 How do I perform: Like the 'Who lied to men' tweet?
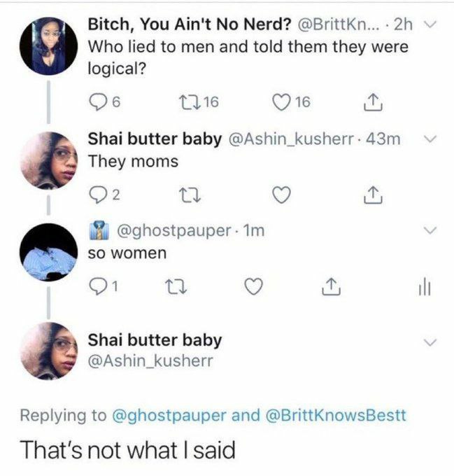[x=282, y=103]
